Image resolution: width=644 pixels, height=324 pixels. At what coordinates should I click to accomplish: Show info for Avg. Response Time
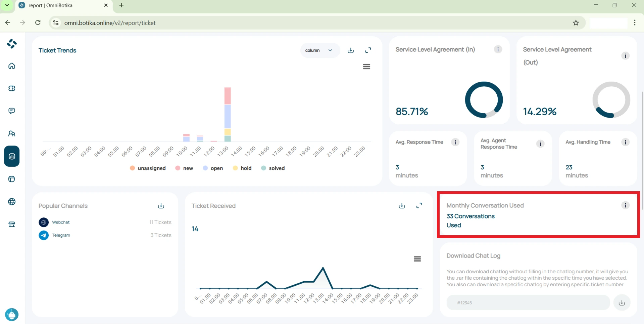pyautogui.click(x=455, y=142)
